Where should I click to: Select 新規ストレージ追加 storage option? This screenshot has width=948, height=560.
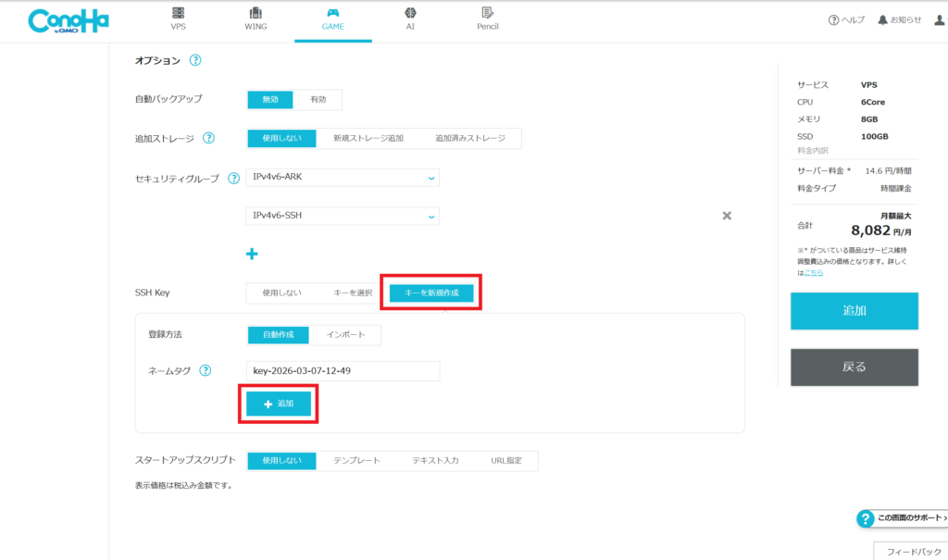coord(368,138)
